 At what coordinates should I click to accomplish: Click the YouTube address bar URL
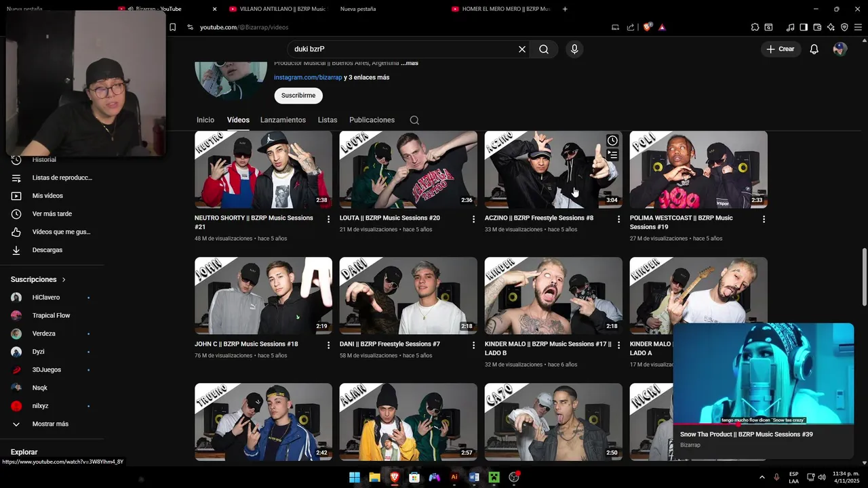point(244,27)
